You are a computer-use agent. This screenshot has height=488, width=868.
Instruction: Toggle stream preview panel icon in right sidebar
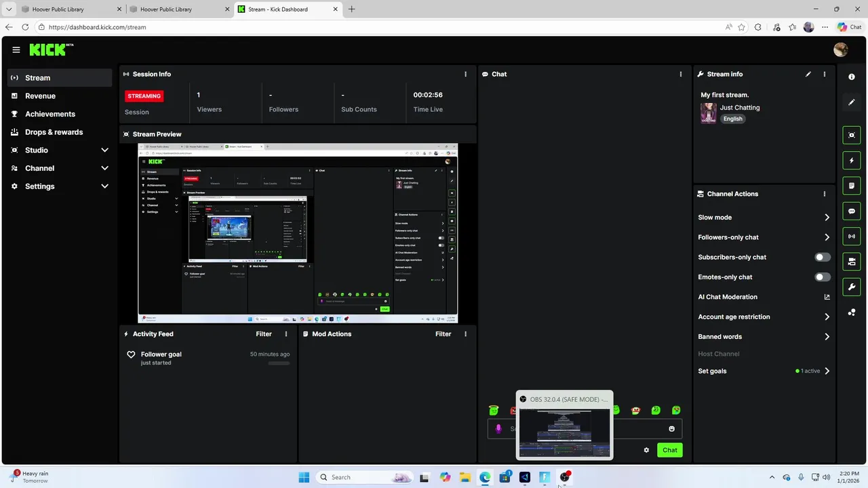[x=852, y=136]
